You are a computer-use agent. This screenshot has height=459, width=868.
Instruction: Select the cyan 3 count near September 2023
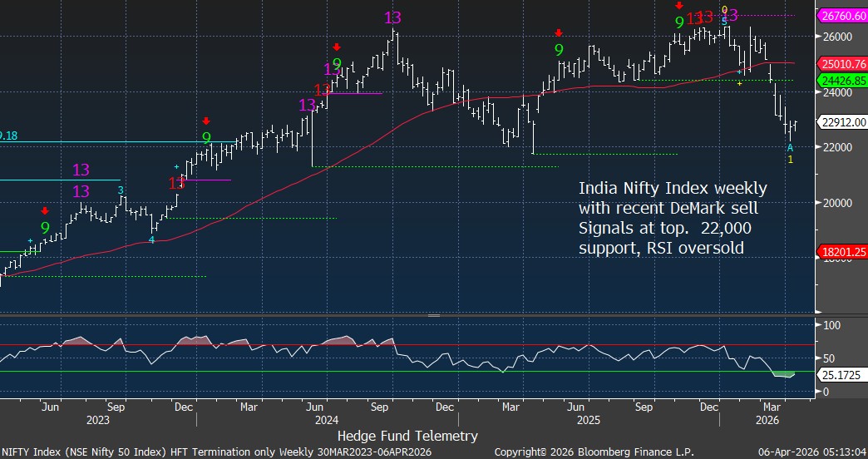121,190
